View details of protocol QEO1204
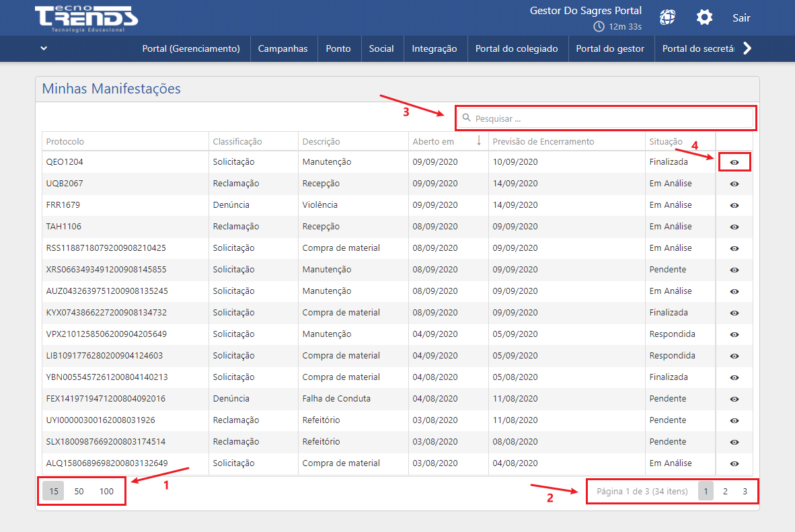Image resolution: width=795 pixels, height=532 pixels. click(x=734, y=162)
